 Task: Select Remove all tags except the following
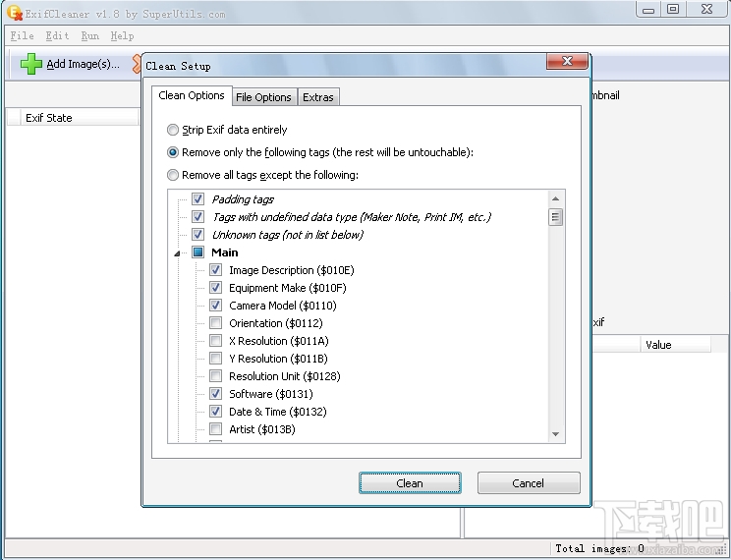[x=173, y=175]
